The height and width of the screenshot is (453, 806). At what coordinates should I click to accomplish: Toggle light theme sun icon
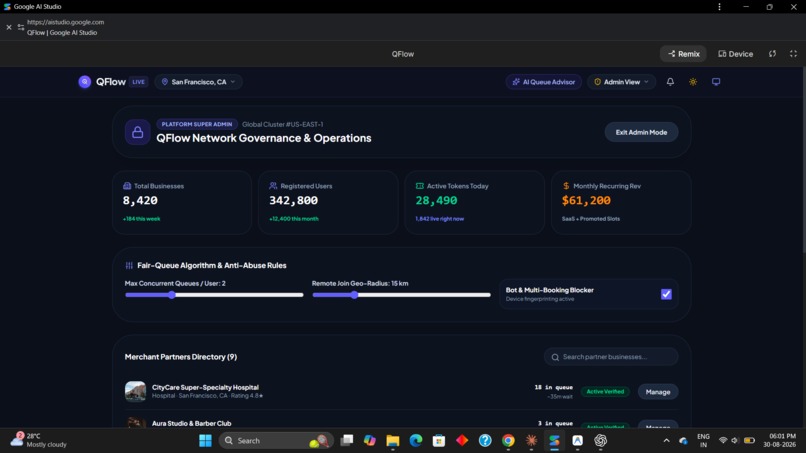coord(693,82)
